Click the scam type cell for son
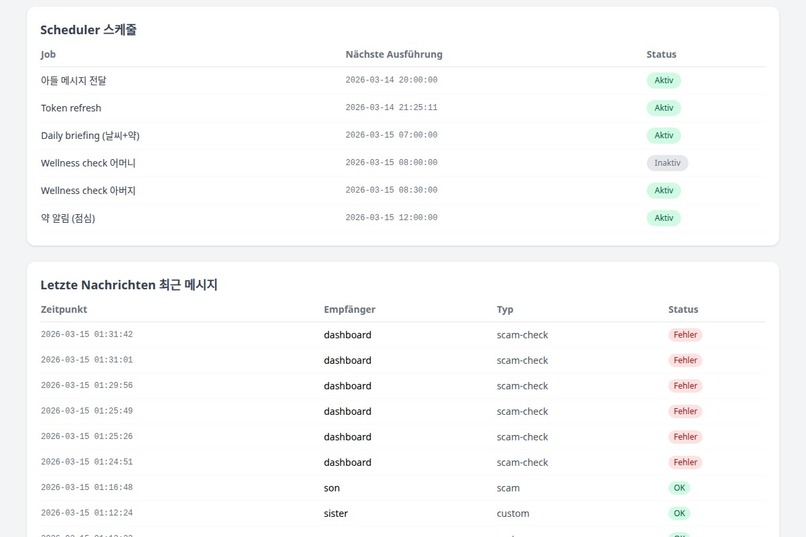The image size is (806, 537). point(508,488)
